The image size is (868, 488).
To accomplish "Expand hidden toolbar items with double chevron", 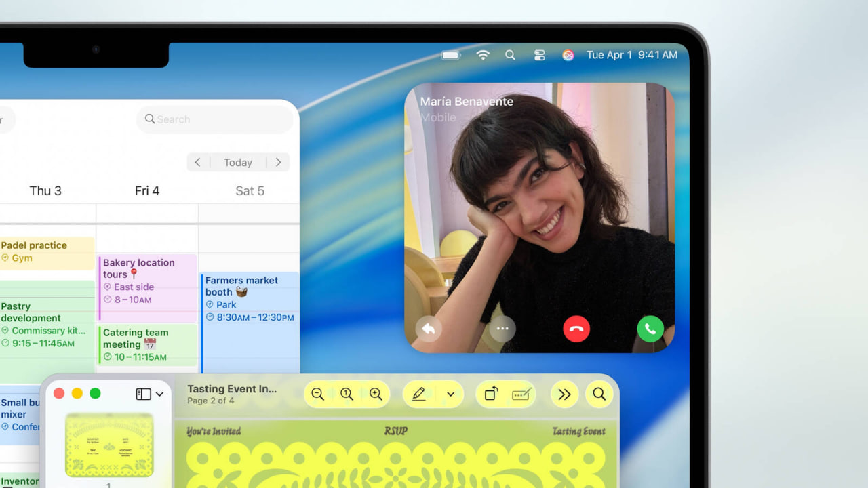I will pos(564,394).
